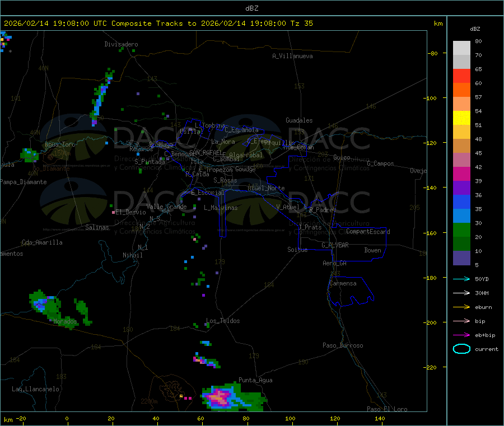Click the 'dBZ' heading above the color scale
504x426 pixels.
[475, 29]
